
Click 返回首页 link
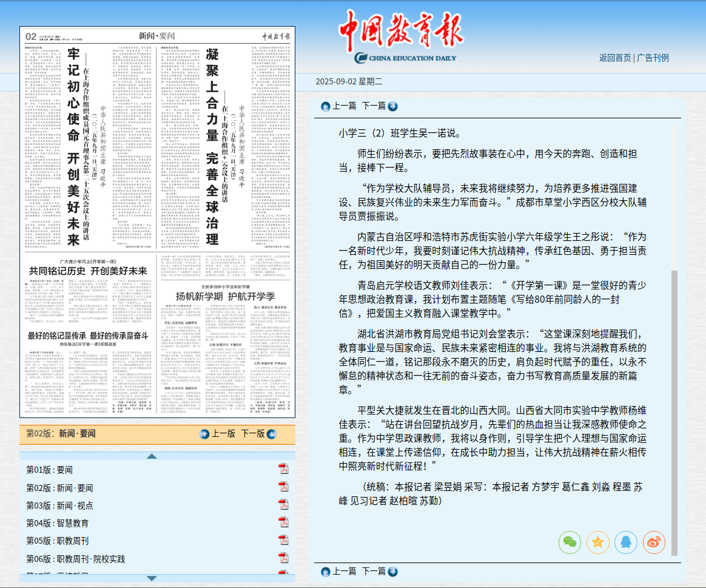615,58
